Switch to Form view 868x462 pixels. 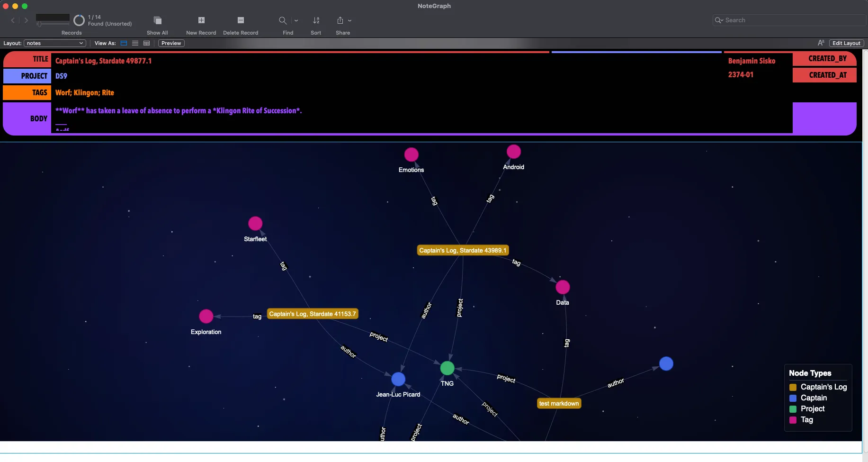pyautogui.click(x=124, y=43)
